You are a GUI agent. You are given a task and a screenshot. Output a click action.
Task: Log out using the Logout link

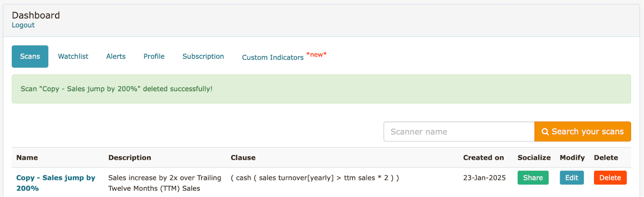point(23,25)
